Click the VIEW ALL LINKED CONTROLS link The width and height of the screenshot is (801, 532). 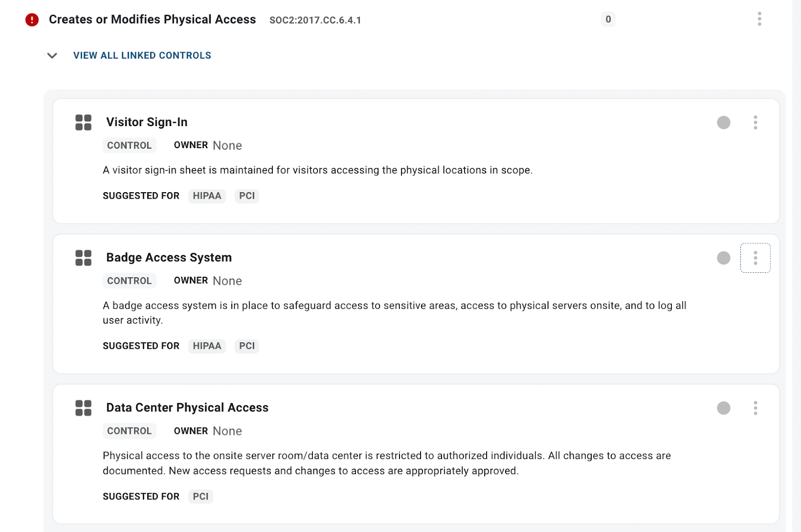[x=142, y=56]
